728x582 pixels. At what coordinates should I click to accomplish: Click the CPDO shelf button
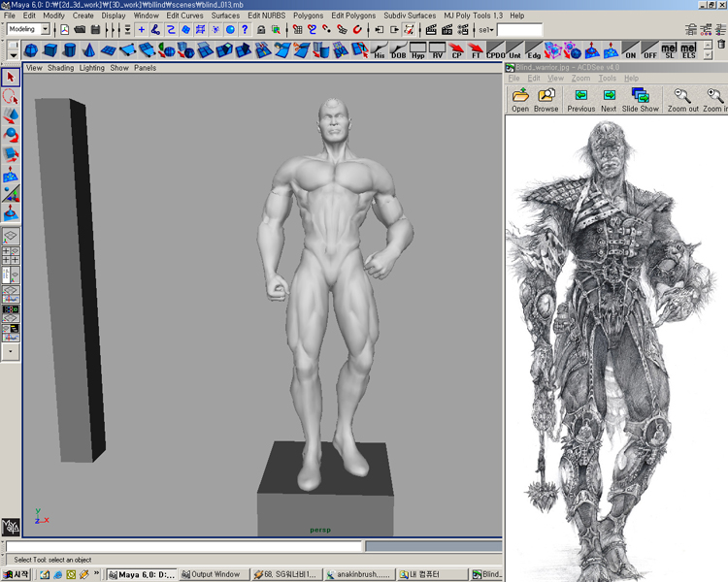coord(495,49)
